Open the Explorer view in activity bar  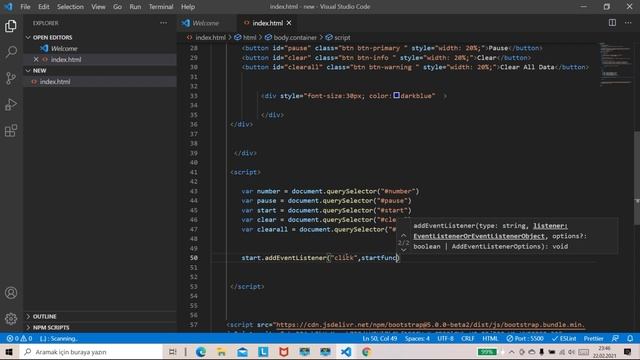click(x=11, y=26)
